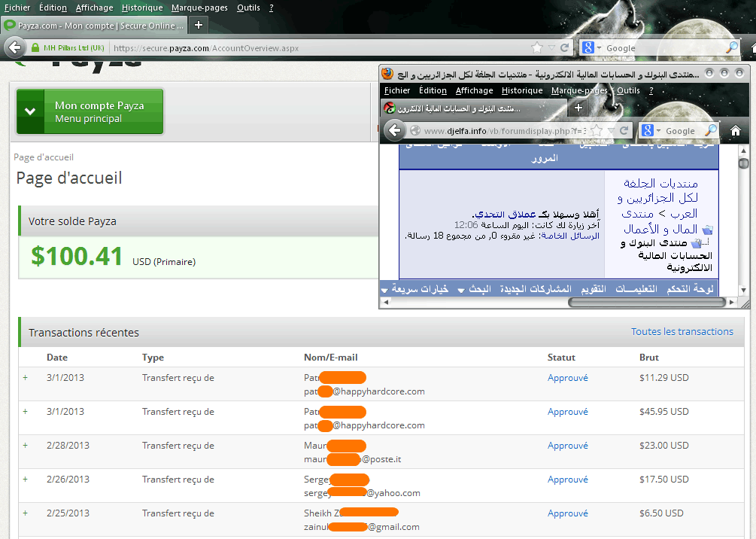
Task: Open the Toutes les transactions link
Action: coord(682,331)
